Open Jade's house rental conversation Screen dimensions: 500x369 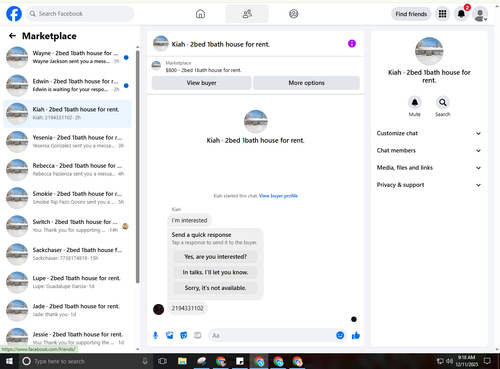(67, 310)
